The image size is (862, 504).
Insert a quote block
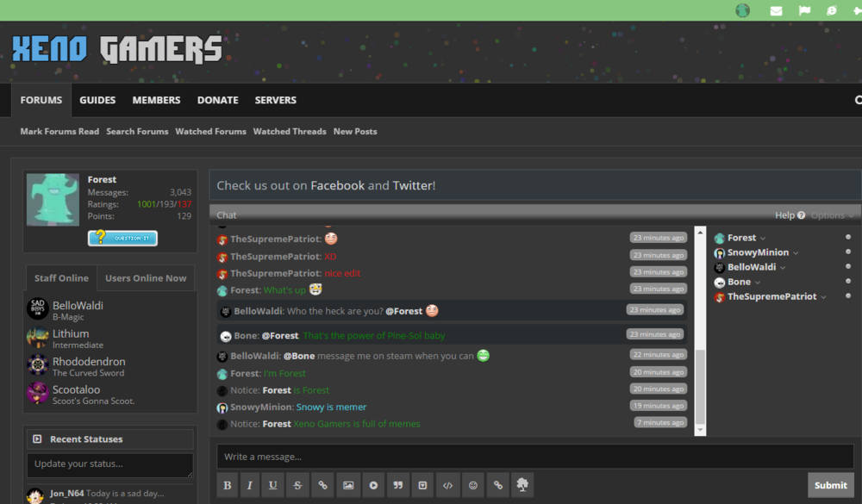point(397,485)
